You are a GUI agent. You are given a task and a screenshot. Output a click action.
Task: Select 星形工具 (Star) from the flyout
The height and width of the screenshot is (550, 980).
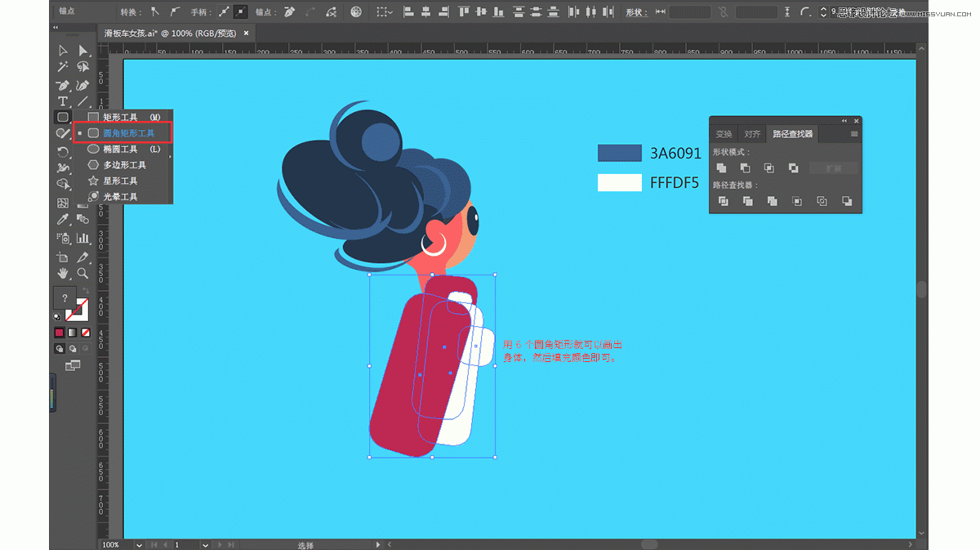click(x=120, y=181)
